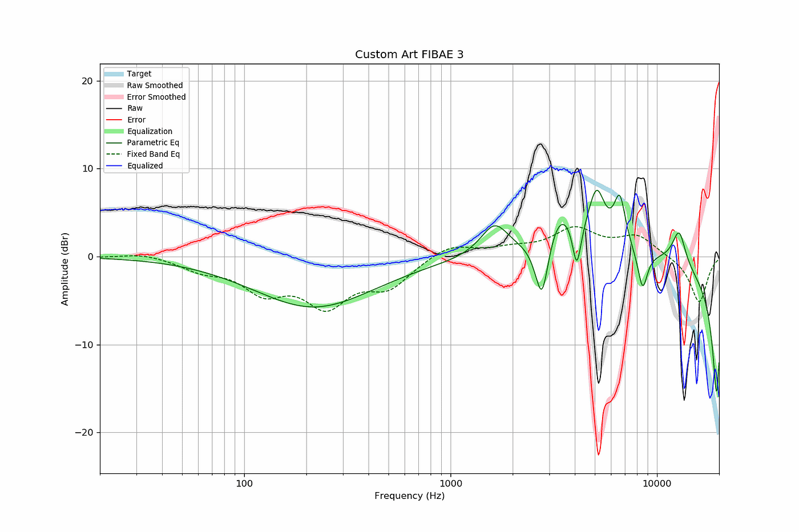Viewport: 799px width, 532px height.
Task: Click the red Error legend line
Action: pos(114,120)
